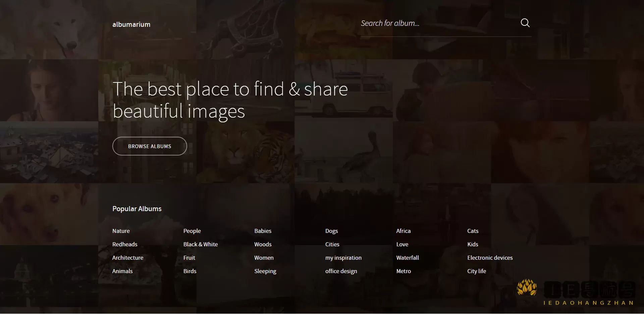Open the Sleeping album link
644x314 pixels.
pyautogui.click(x=265, y=271)
